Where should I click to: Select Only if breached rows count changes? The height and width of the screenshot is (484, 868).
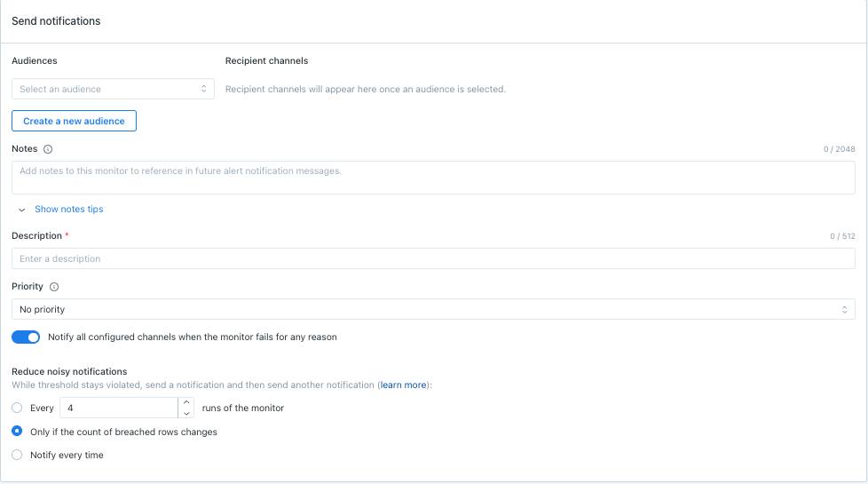pyautogui.click(x=17, y=432)
